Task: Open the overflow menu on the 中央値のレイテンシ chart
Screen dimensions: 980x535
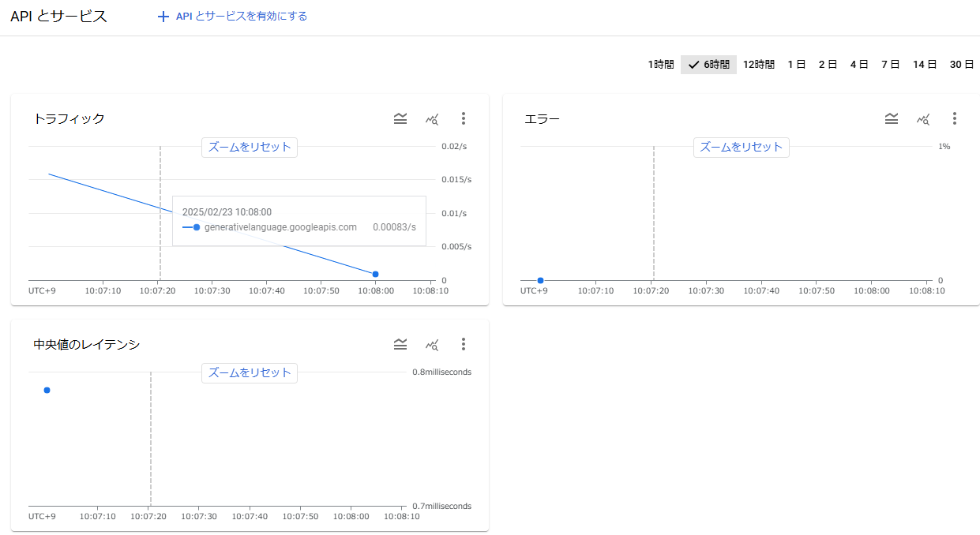Action: point(464,344)
